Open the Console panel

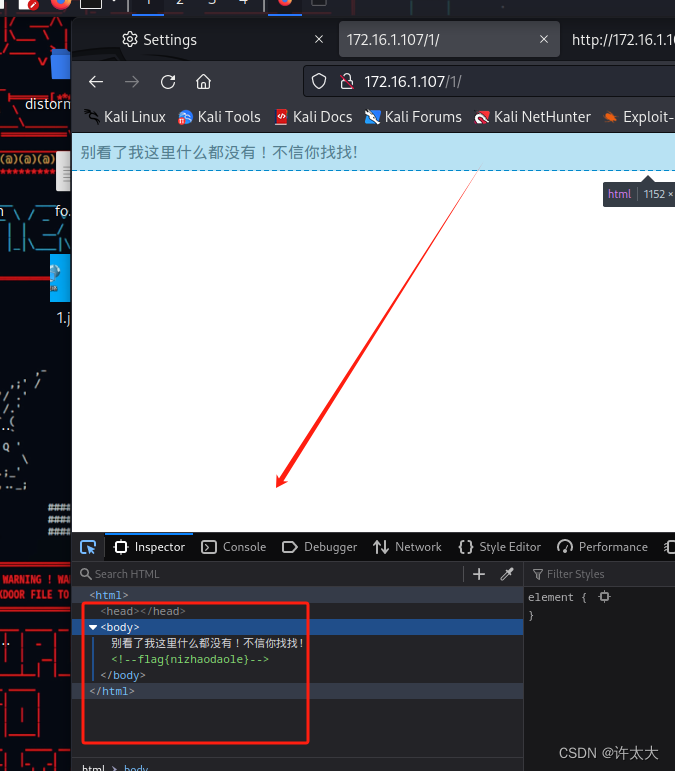click(234, 547)
